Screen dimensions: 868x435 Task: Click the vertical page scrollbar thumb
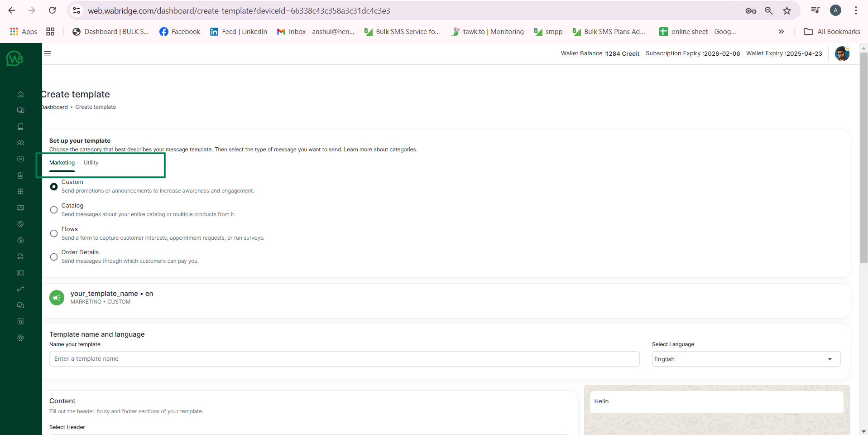(x=863, y=159)
